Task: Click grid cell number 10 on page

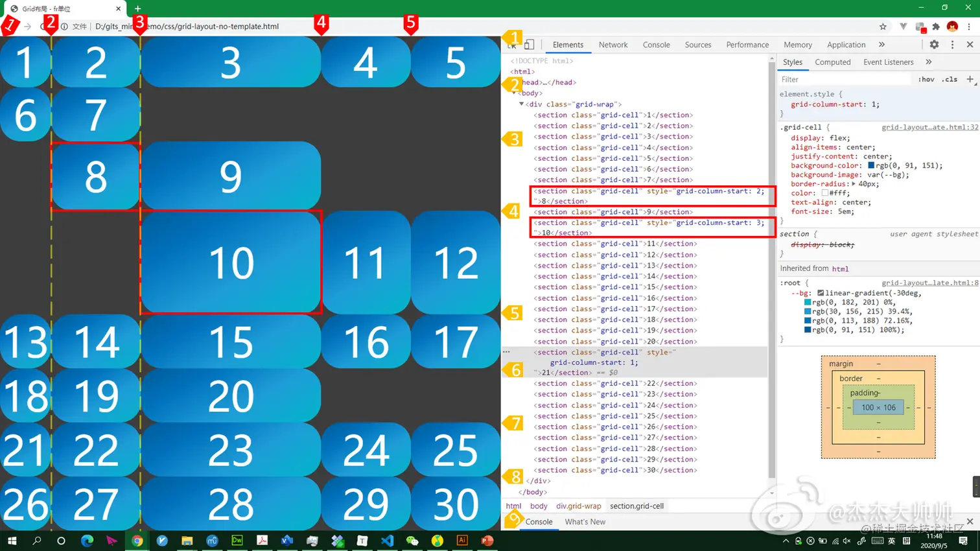Action: [x=231, y=263]
